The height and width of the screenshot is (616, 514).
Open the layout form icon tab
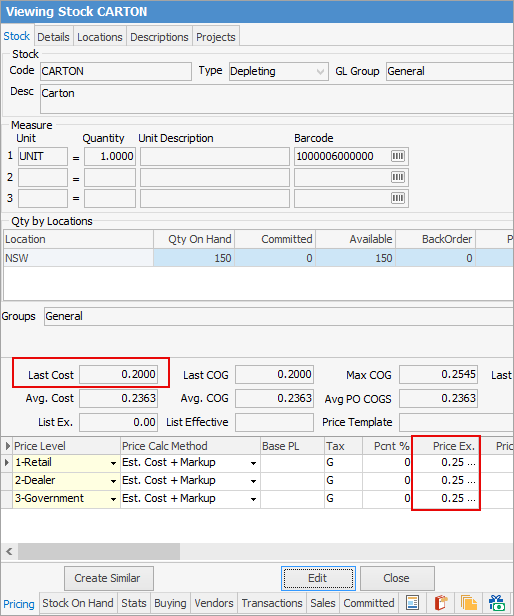coord(412,602)
